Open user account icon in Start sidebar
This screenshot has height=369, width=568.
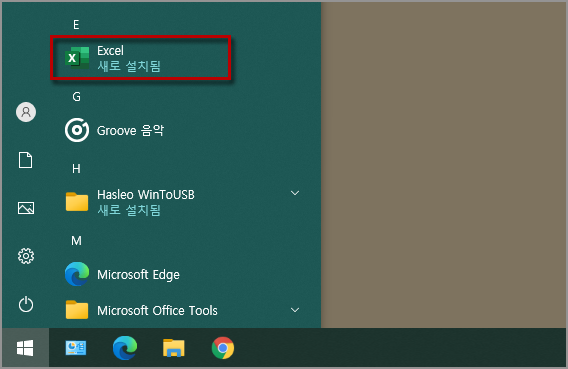pyautogui.click(x=26, y=112)
